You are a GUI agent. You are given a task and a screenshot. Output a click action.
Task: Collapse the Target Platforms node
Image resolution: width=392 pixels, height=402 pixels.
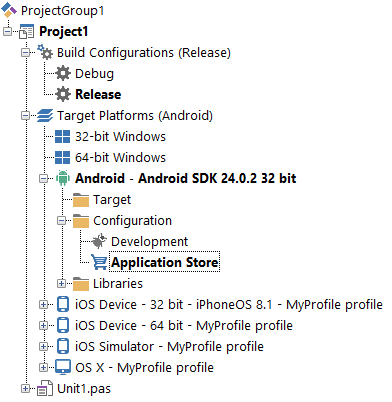(x=25, y=116)
